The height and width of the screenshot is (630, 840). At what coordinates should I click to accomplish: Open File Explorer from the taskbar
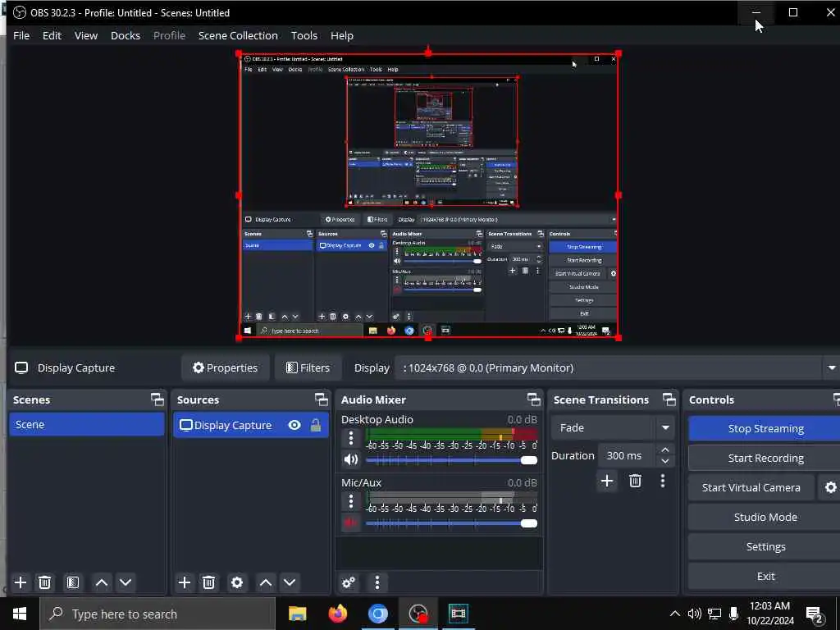(x=297, y=614)
